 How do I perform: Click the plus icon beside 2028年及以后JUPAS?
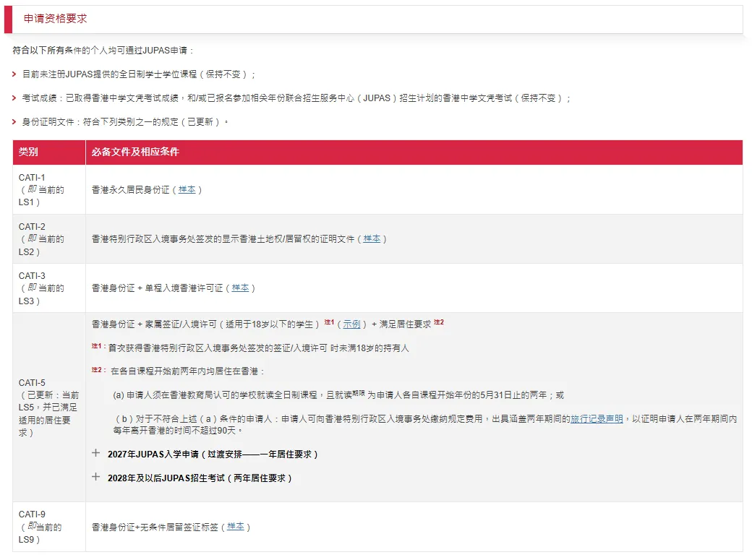(95, 477)
